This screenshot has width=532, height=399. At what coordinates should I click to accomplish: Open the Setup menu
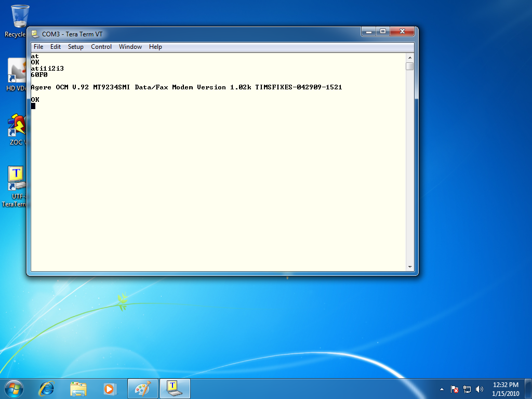coord(76,47)
